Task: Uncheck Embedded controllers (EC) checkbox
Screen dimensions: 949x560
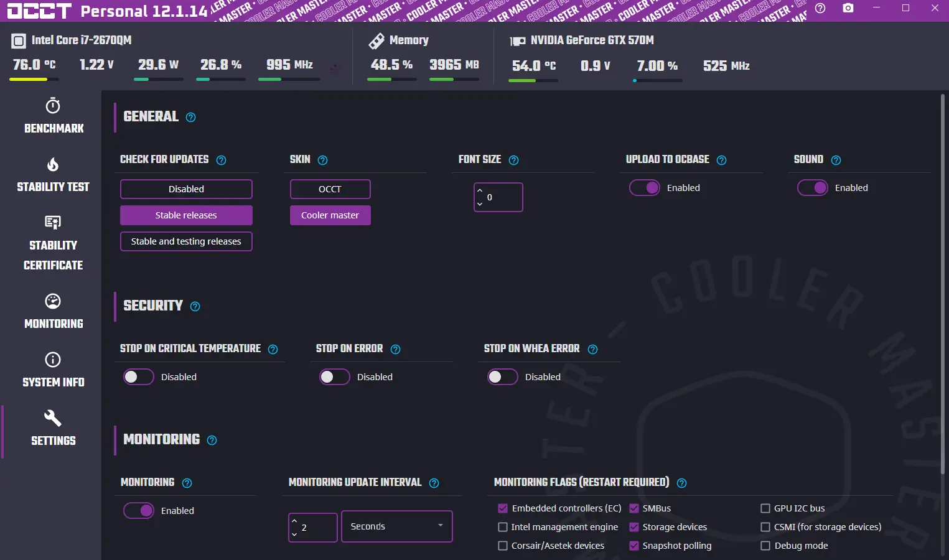Action: [x=503, y=508]
